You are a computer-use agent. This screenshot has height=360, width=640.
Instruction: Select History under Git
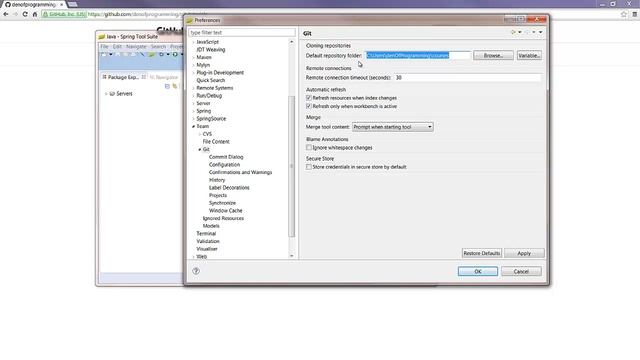point(217,180)
